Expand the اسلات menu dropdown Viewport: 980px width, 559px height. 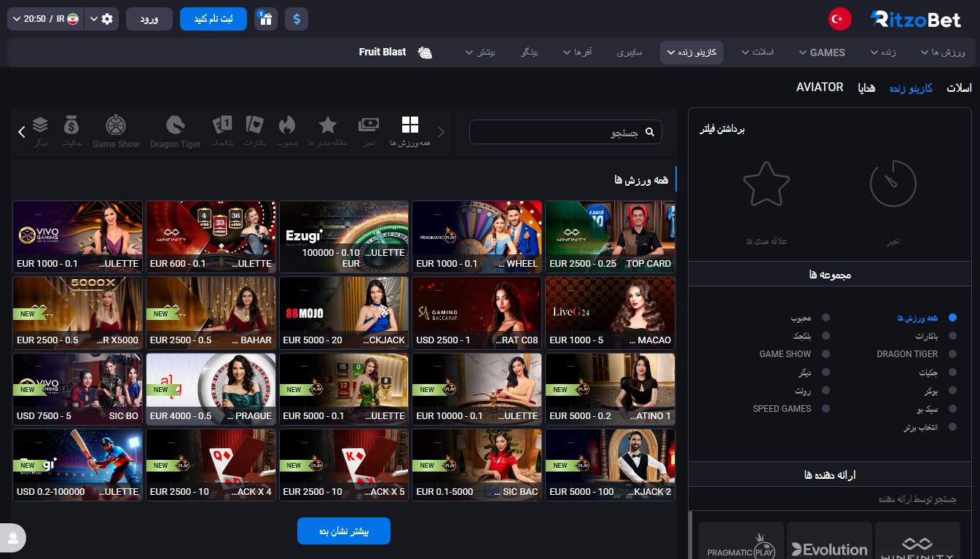tap(758, 52)
